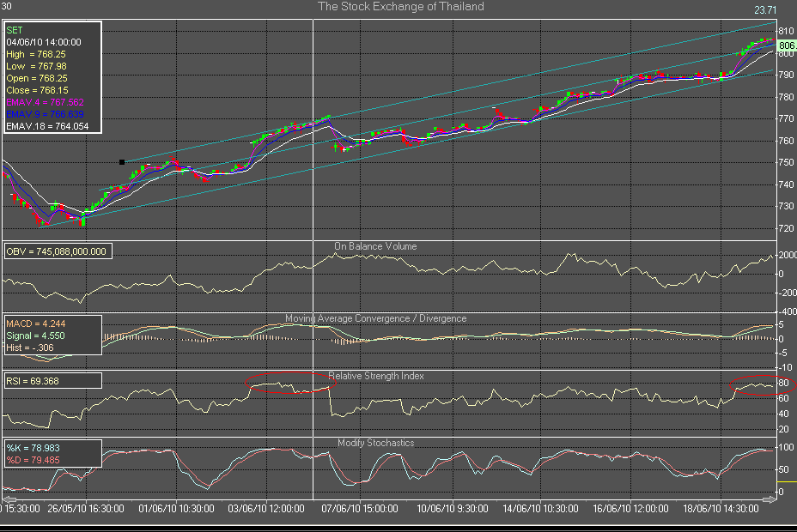Click the RSI = 69.368 readout

tap(33, 381)
